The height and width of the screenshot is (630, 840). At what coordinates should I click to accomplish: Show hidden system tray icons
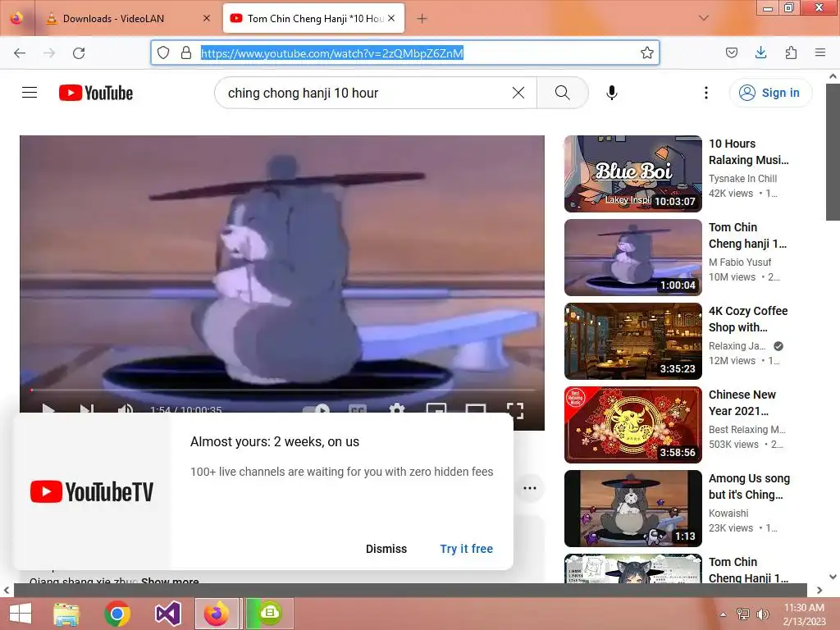pos(724,614)
